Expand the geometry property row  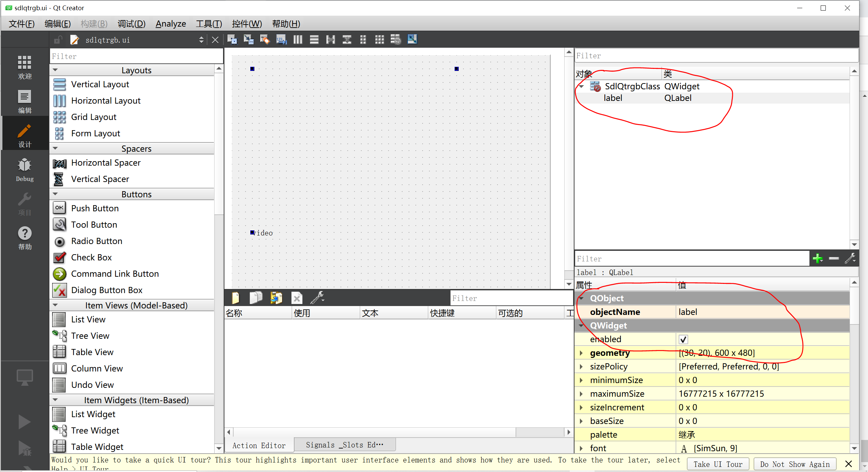(x=581, y=353)
